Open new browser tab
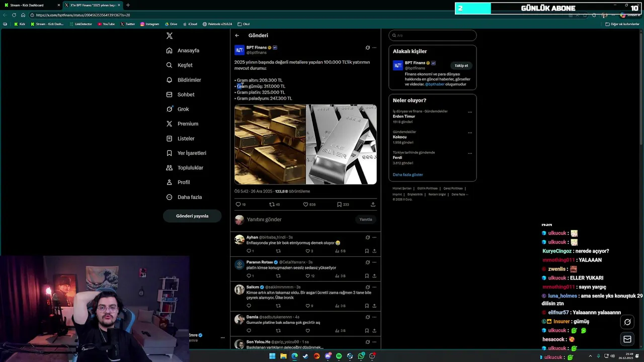This screenshot has width=644, height=362. [128, 5]
